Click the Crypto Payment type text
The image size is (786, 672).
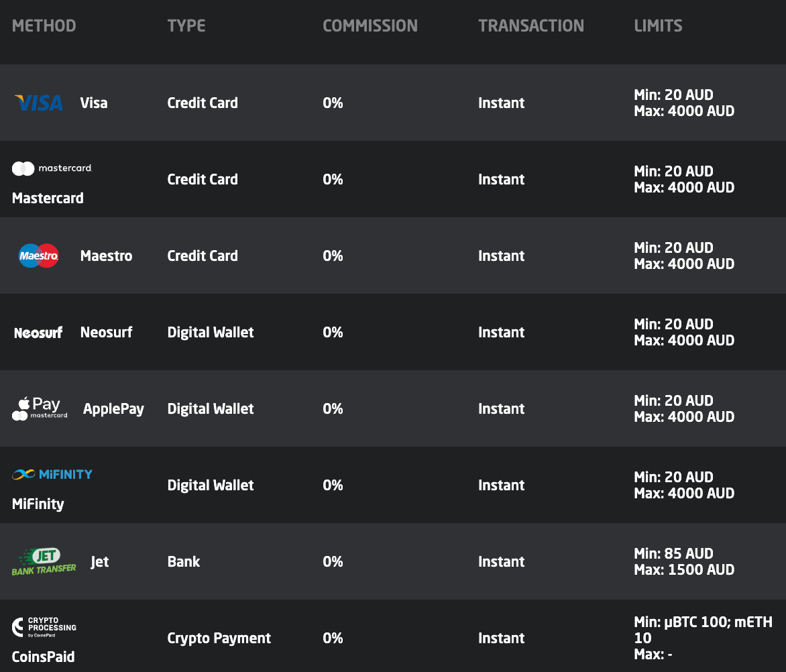point(219,638)
